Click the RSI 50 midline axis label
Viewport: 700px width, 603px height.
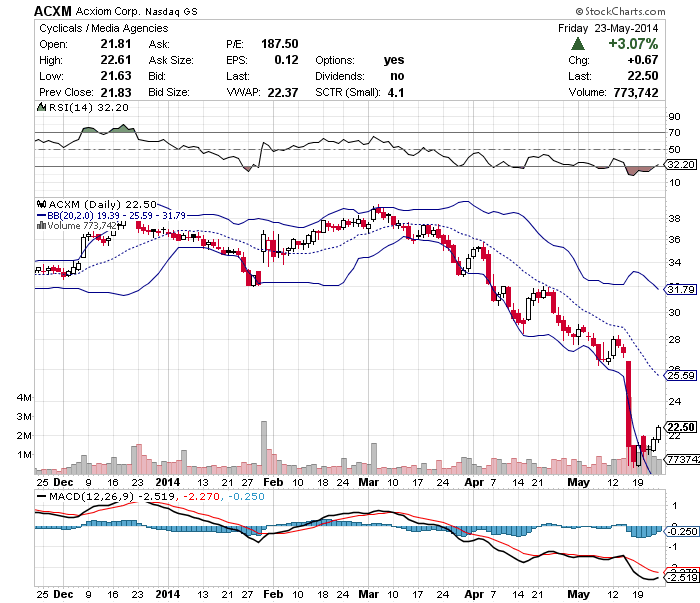point(674,150)
